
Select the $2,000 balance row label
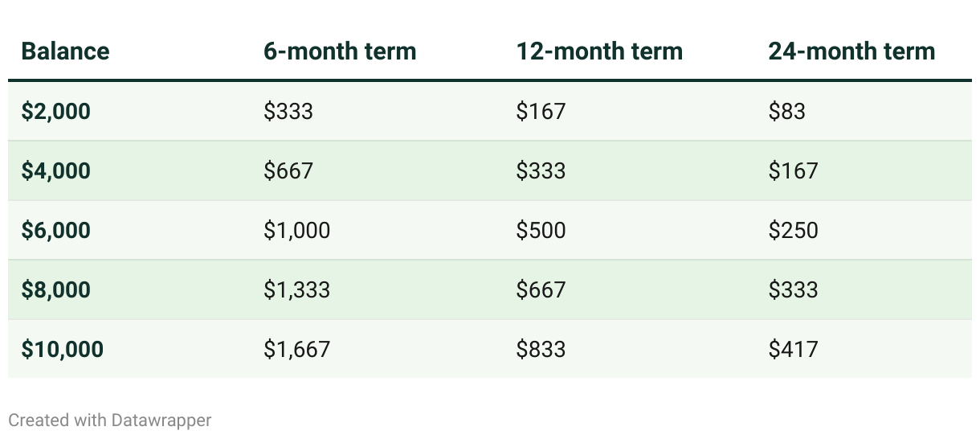click(55, 111)
